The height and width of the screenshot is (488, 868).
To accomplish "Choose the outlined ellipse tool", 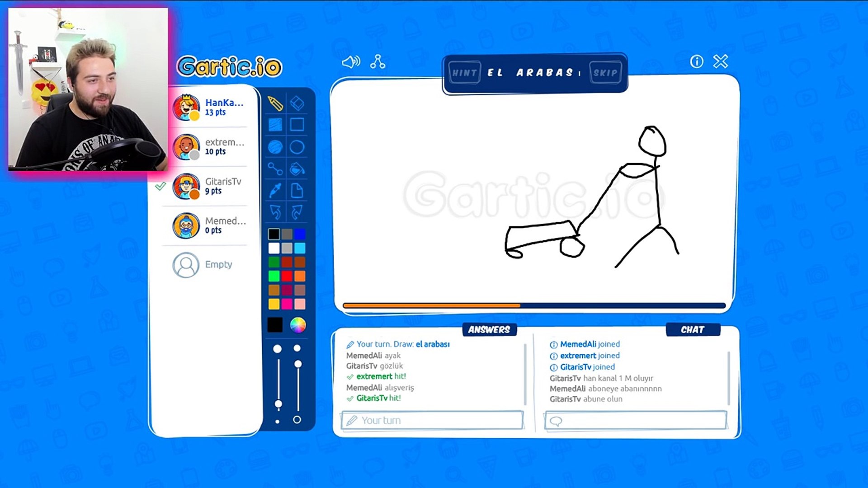I will click(x=297, y=147).
